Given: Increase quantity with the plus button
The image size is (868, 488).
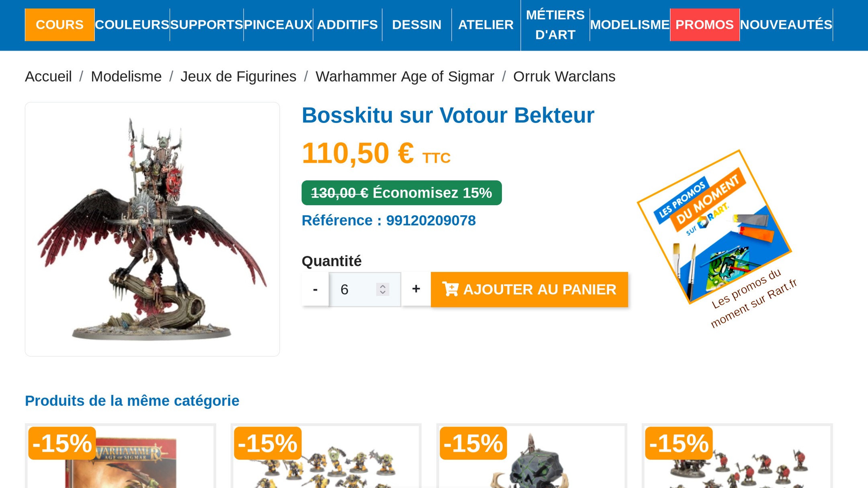Looking at the screenshot, I should coord(416,289).
